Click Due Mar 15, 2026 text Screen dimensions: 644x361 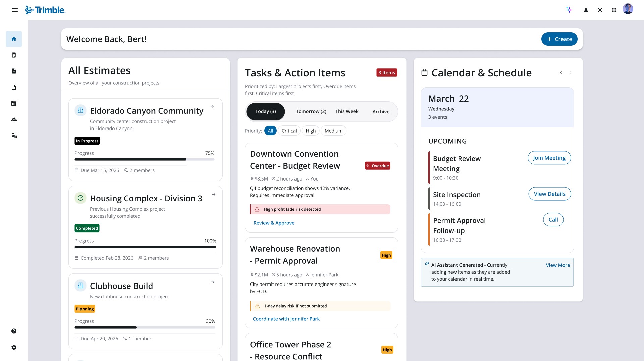coord(100,170)
